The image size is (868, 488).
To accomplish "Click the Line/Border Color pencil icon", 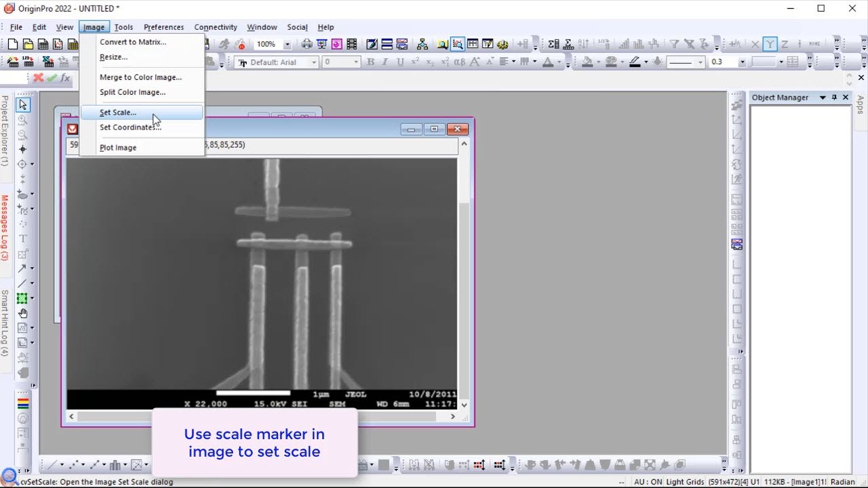I will (635, 62).
